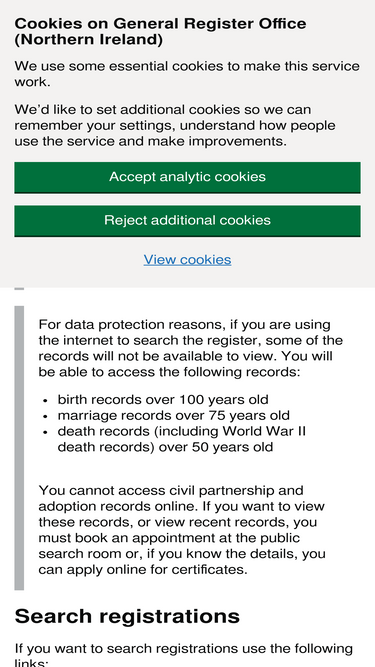Viewport: 375px width, 667px height.
Task: Click the '(Northern Ireland)' part of the banner title
Action: 88,40
